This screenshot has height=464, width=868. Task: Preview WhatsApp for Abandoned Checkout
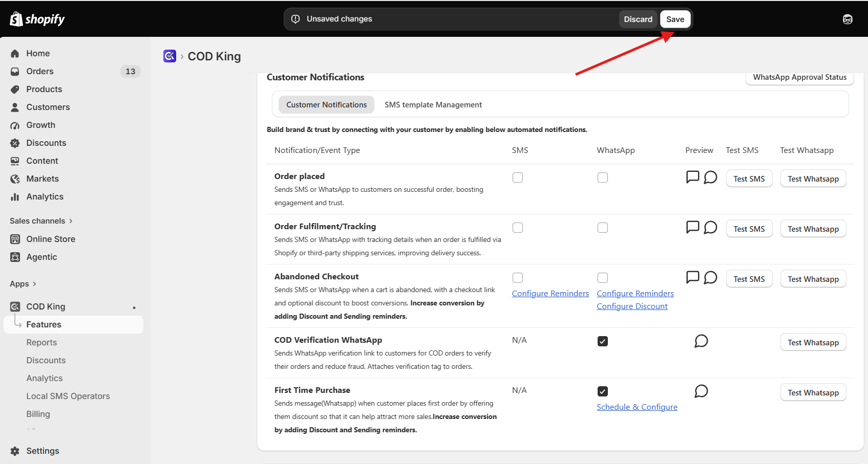point(710,277)
